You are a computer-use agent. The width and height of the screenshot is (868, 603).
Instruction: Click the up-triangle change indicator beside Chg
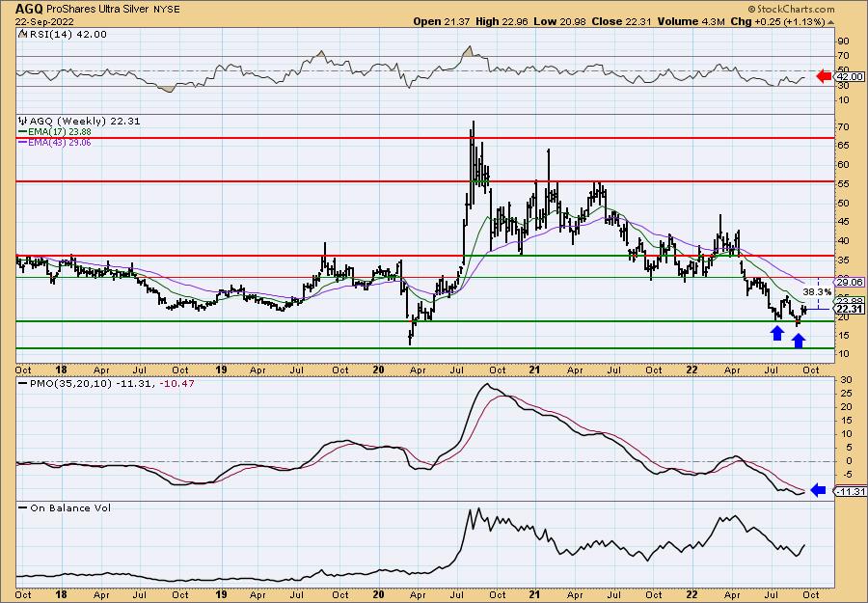click(831, 22)
